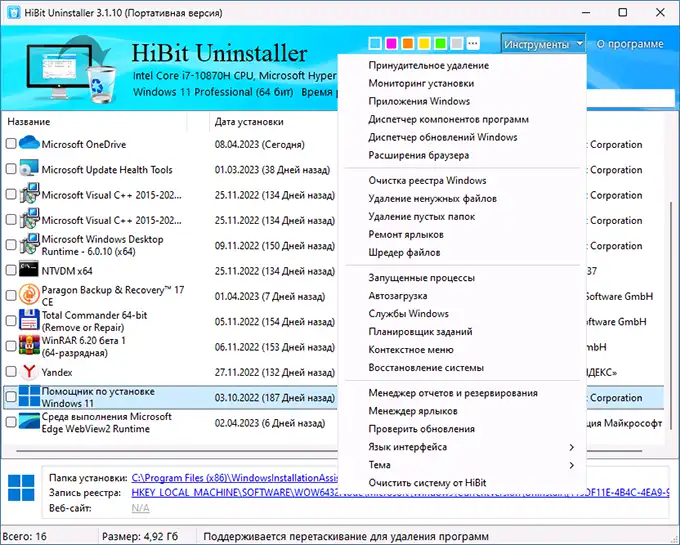
Task: Click the Paragon Backup & Recovery icon
Action: click(x=29, y=295)
